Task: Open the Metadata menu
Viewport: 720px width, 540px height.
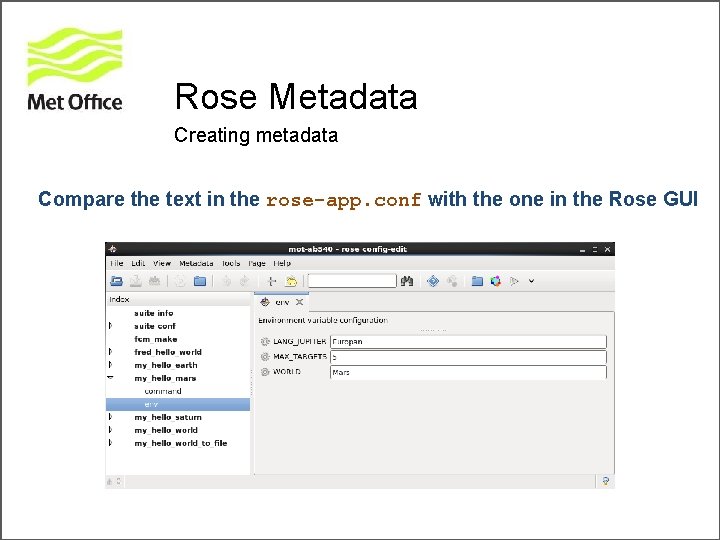Action: [196, 263]
